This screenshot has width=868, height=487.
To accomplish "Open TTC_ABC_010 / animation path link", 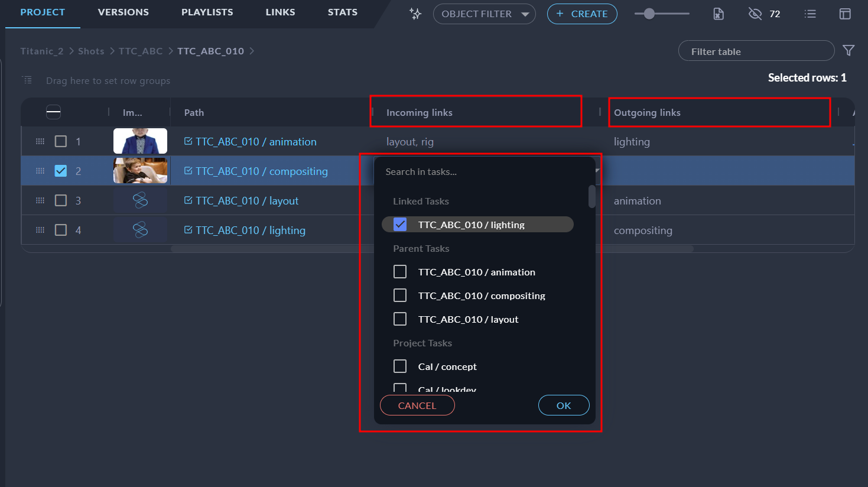I will point(256,142).
